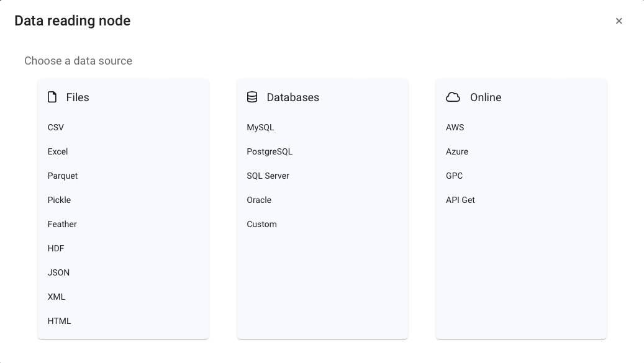Viewport: 644px width, 363px height.
Task: Close the Data reading node dialog
Action: click(x=619, y=21)
